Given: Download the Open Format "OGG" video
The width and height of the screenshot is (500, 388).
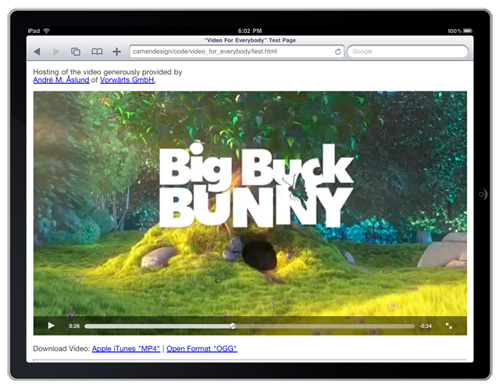Looking at the screenshot, I should tap(202, 349).
